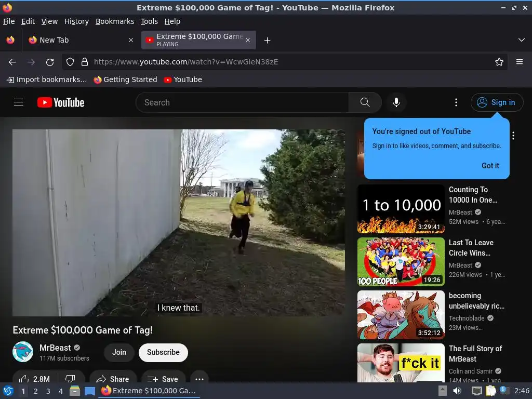Viewport: 532px width, 399px height.
Task: Open YouTube bookmark in toolbar
Action: click(x=183, y=79)
